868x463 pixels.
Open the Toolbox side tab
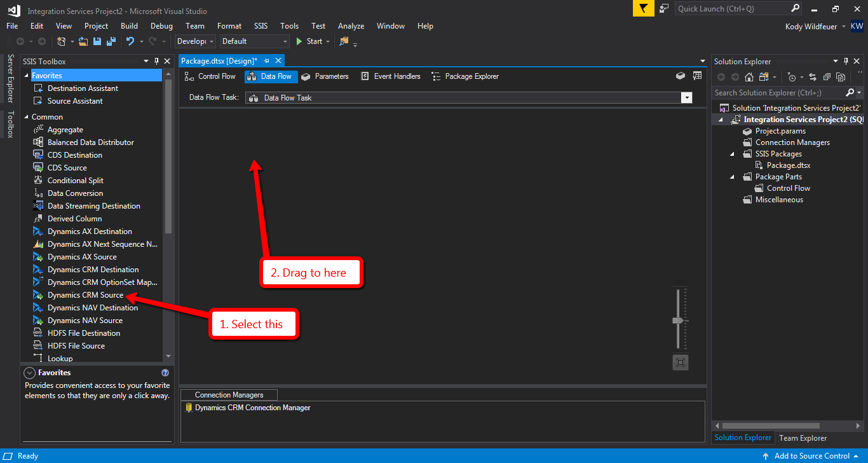(x=10, y=125)
